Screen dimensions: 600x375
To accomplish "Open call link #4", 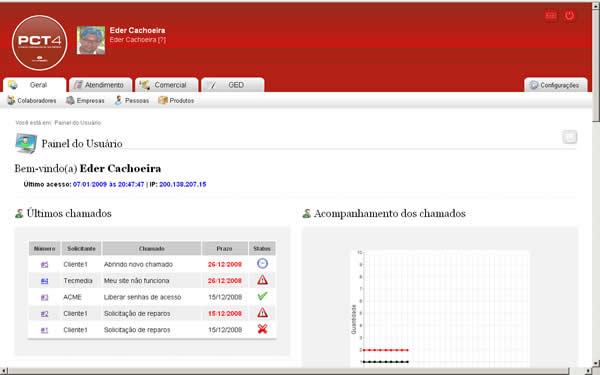I will [x=44, y=281].
